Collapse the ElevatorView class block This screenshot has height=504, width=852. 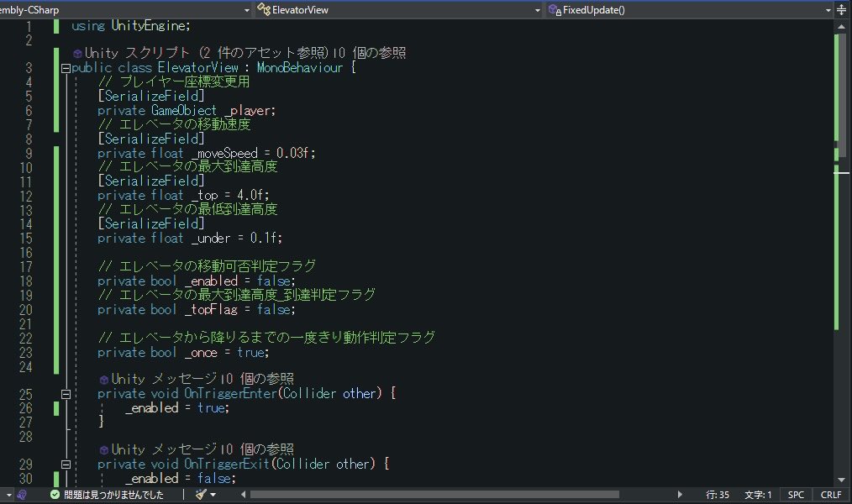tap(66, 68)
